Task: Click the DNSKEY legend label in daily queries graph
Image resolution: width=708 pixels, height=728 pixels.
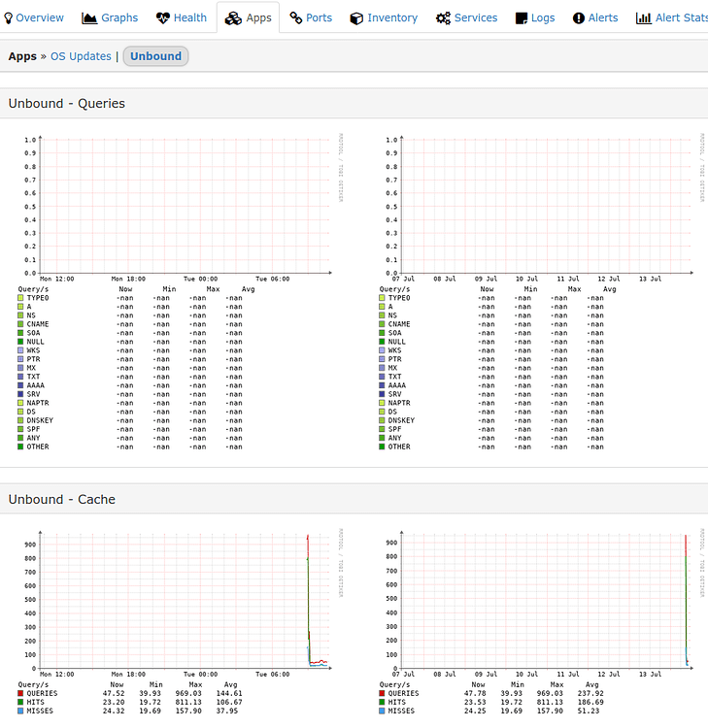Action: point(40,420)
